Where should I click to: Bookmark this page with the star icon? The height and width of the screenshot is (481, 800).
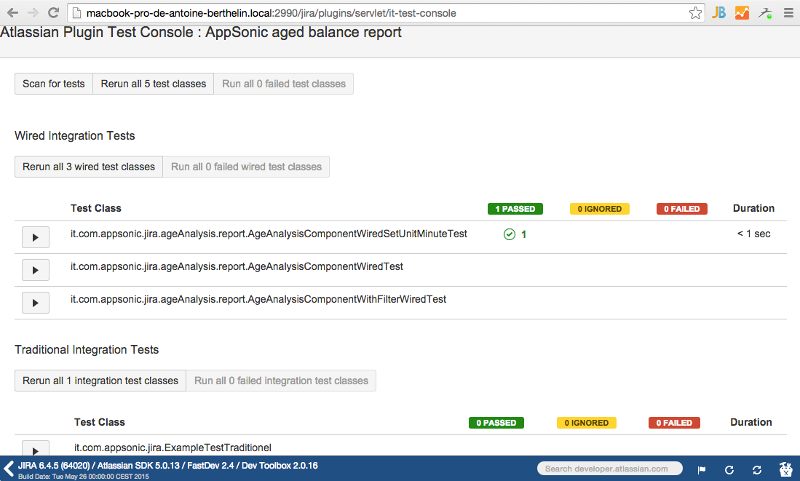click(695, 13)
